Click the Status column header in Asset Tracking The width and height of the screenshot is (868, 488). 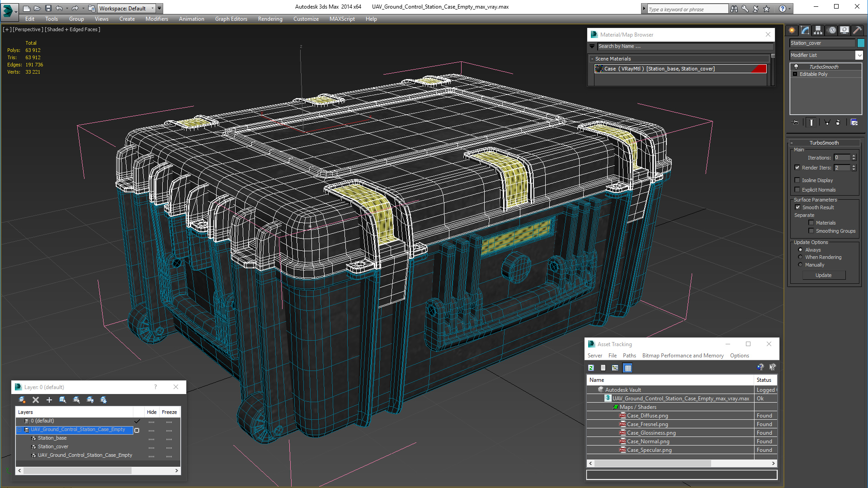pos(765,380)
